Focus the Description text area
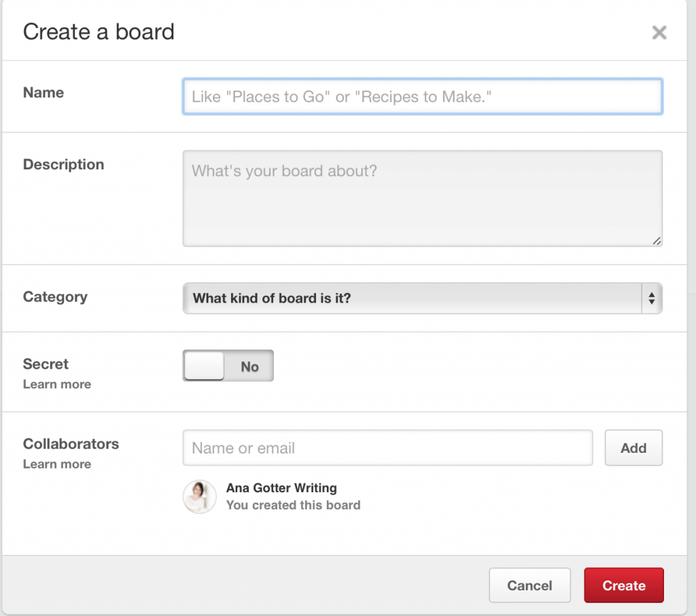Viewport: 696px width, 616px height. (423, 198)
